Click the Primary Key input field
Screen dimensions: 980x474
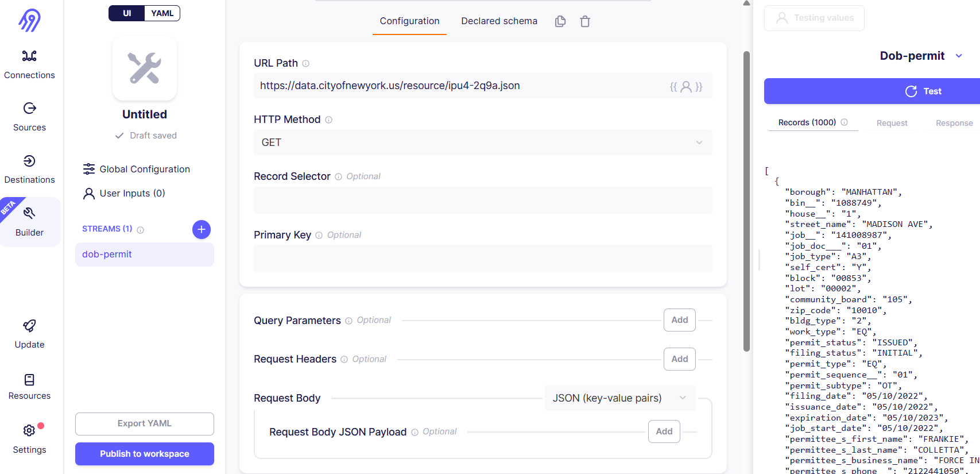(483, 259)
